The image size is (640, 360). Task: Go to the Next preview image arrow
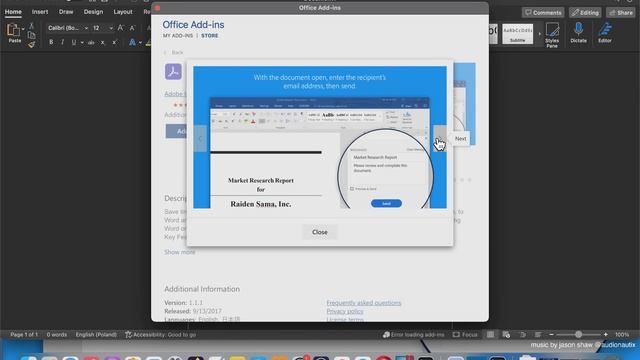pos(440,138)
